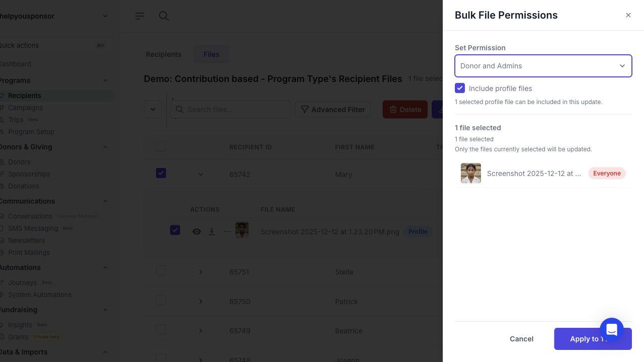This screenshot has height=362, width=644.
Task: Open Print Mailings in the sidebar
Action: 29,252
